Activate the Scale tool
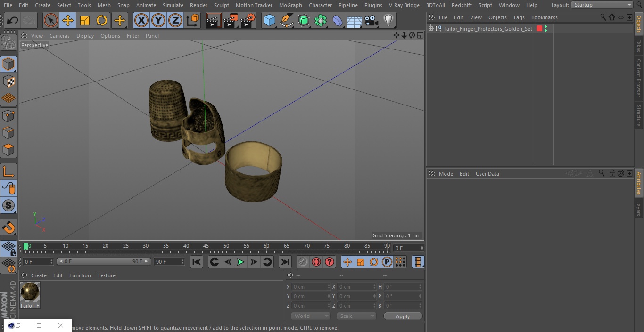The image size is (644, 332). 85,20
